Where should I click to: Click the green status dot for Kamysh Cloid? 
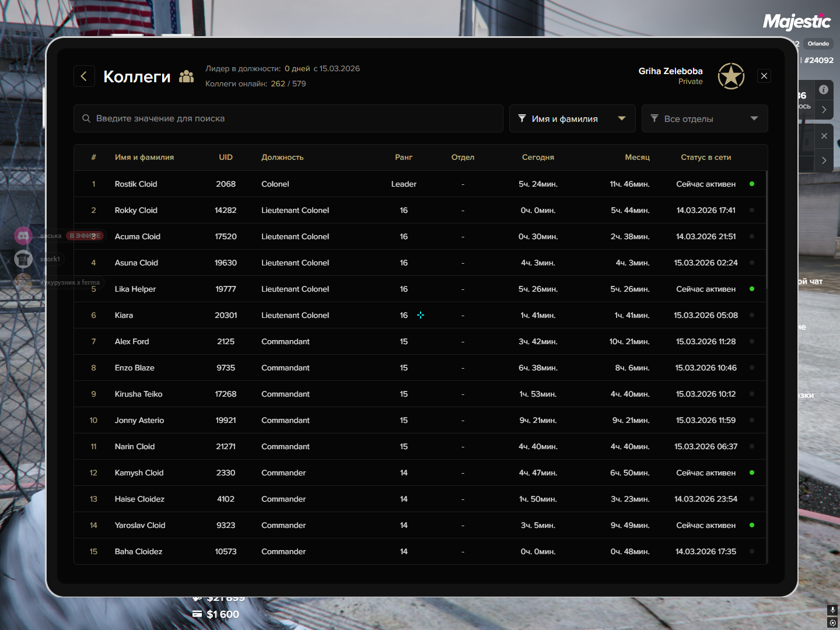752,473
